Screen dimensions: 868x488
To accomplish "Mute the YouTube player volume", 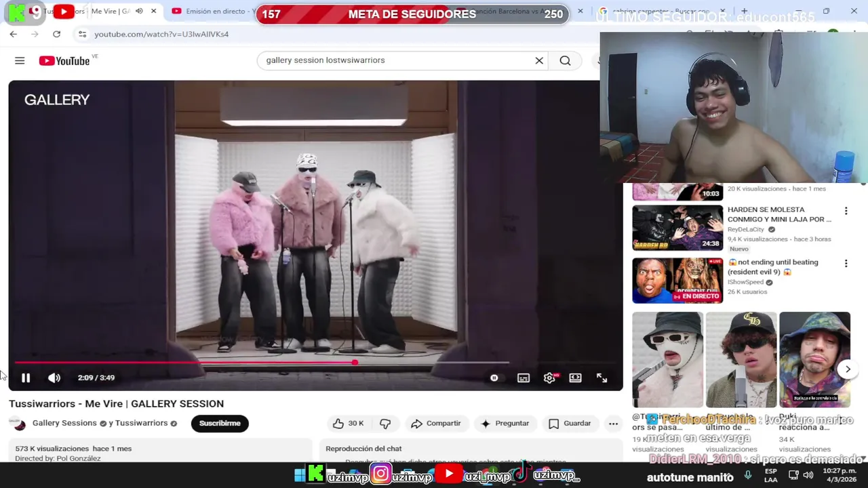I will pos(54,378).
